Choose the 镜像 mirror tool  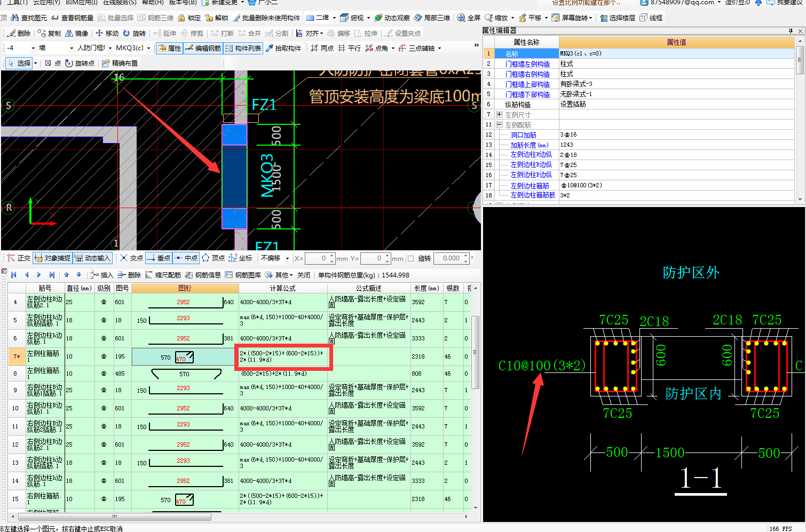(x=77, y=33)
